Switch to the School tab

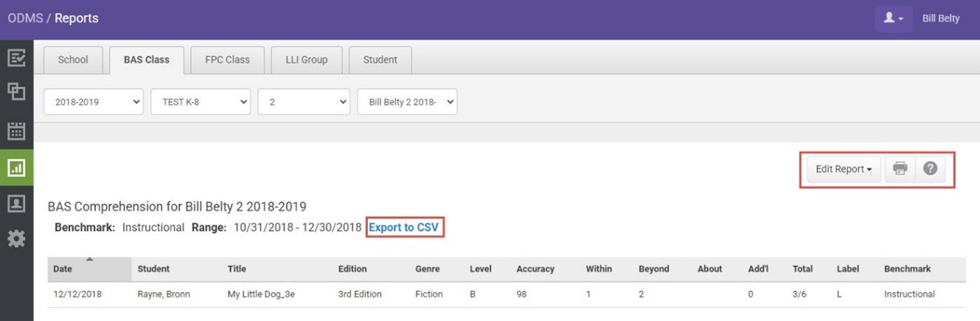(73, 60)
